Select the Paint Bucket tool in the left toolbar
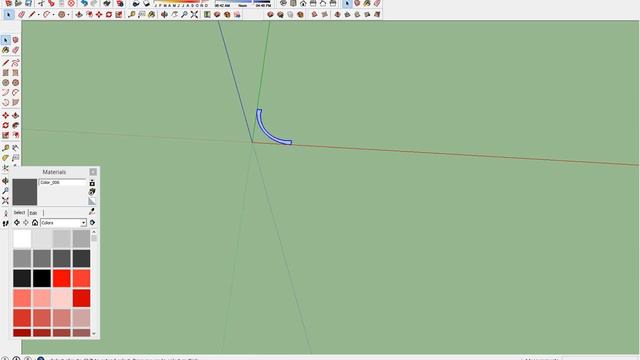 5,50
